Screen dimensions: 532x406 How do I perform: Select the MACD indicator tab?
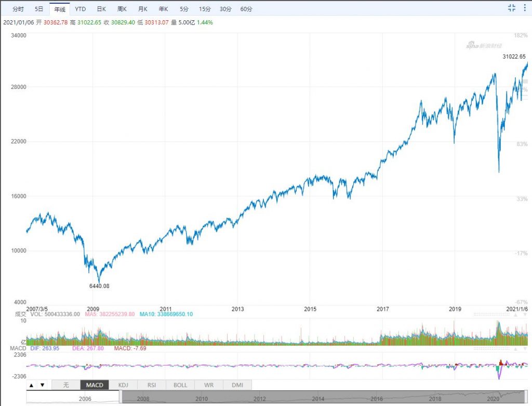click(95, 385)
